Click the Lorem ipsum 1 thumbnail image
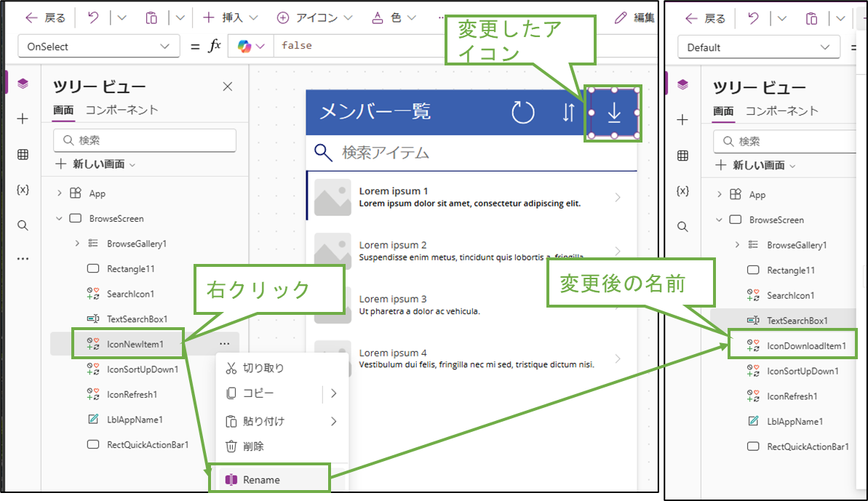This screenshot has width=868, height=501. [333, 197]
